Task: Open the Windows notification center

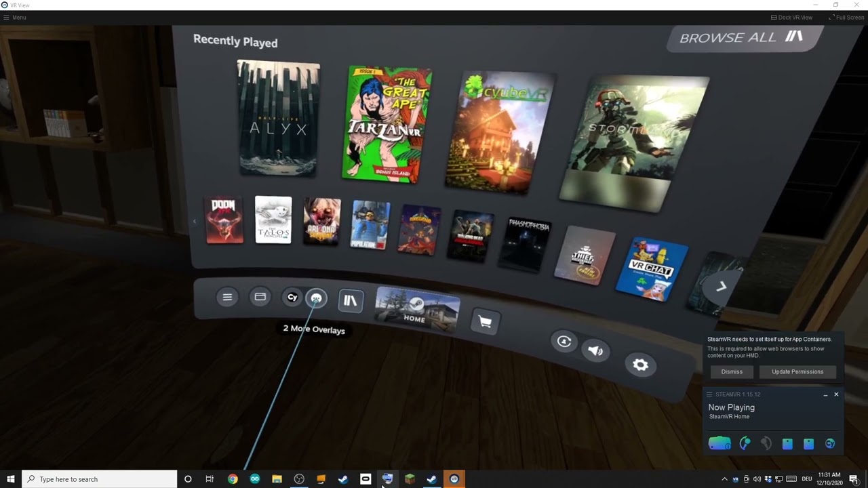Action: click(x=854, y=479)
